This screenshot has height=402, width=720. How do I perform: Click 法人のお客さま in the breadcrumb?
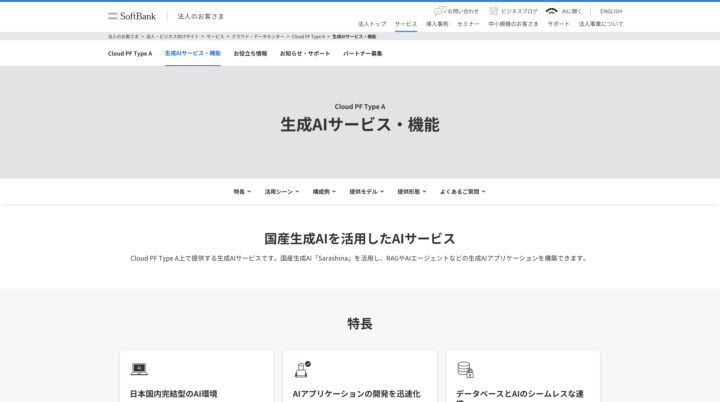[x=123, y=36]
